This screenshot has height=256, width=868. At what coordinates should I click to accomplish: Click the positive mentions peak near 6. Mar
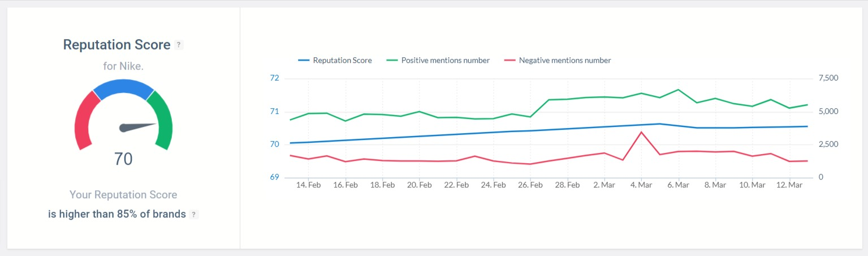pyautogui.click(x=678, y=89)
